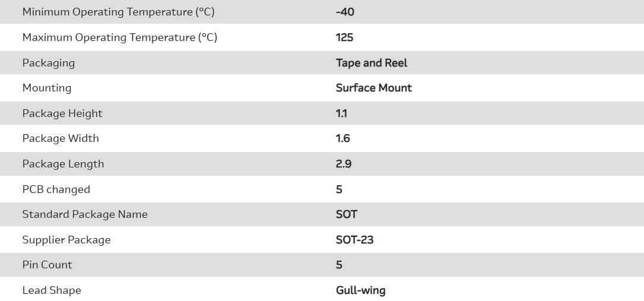Click the Maximum Operating Temperature label
This screenshot has height=301, width=644.
pyautogui.click(x=119, y=37)
